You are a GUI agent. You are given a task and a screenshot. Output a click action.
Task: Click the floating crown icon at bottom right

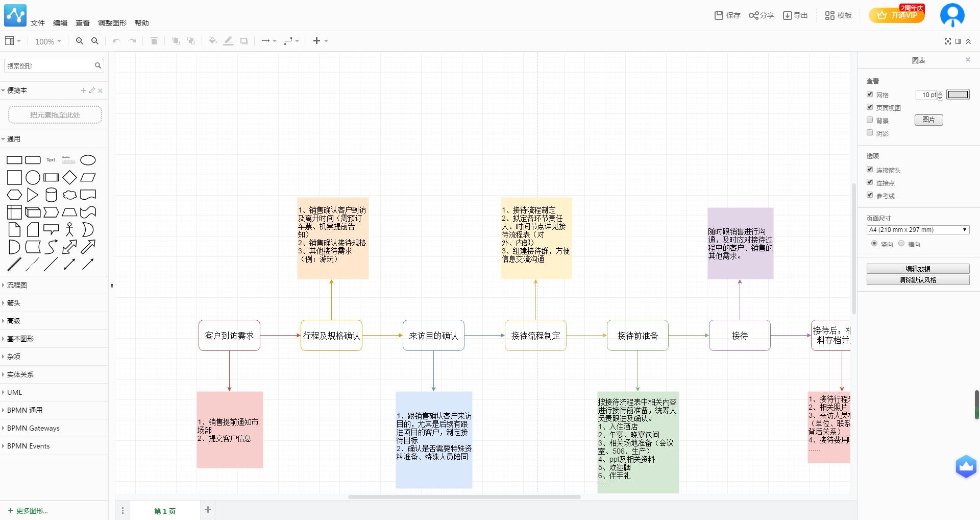[966, 466]
